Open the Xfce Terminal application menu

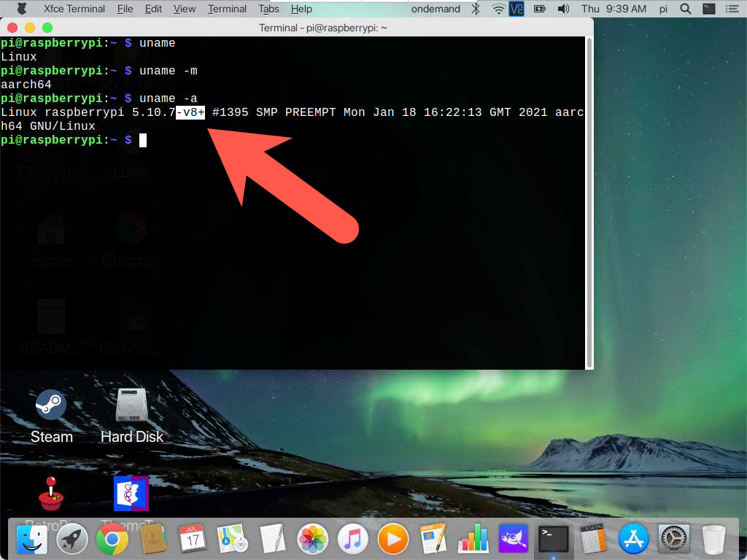[x=74, y=9]
